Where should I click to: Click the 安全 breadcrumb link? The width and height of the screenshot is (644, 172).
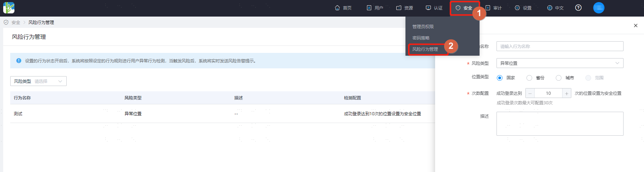click(16, 23)
